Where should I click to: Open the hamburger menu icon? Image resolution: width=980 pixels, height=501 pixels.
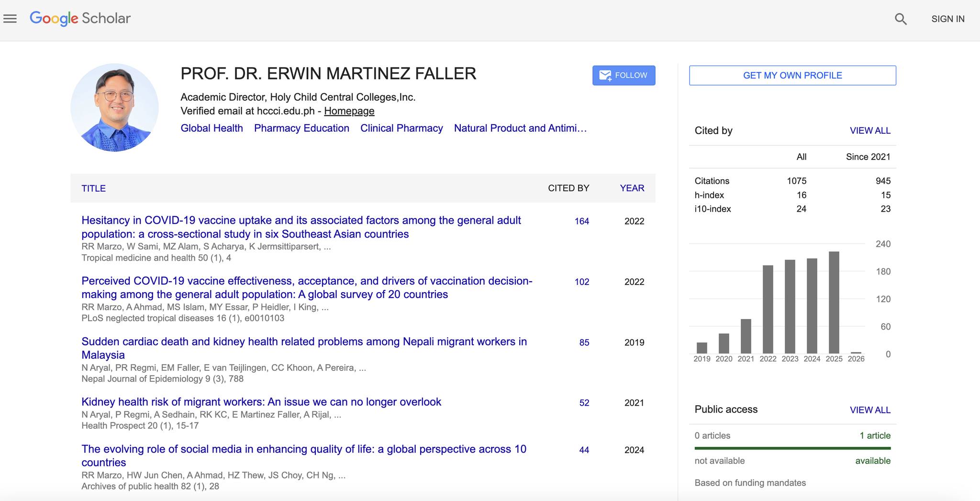click(10, 19)
